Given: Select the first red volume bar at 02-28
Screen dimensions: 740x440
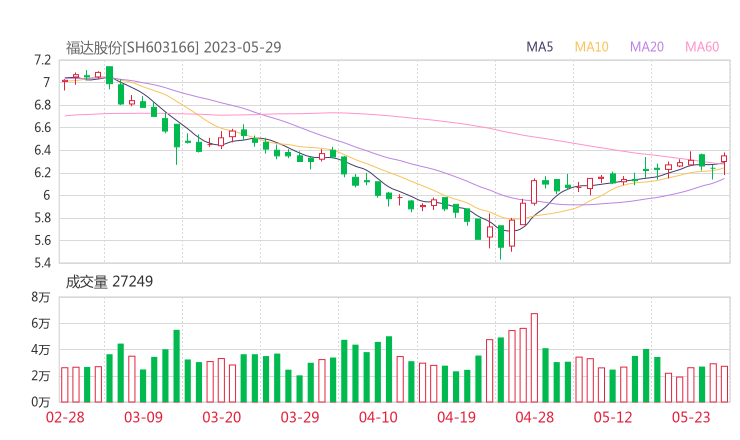Looking at the screenshot, I should tap(65, 385).
